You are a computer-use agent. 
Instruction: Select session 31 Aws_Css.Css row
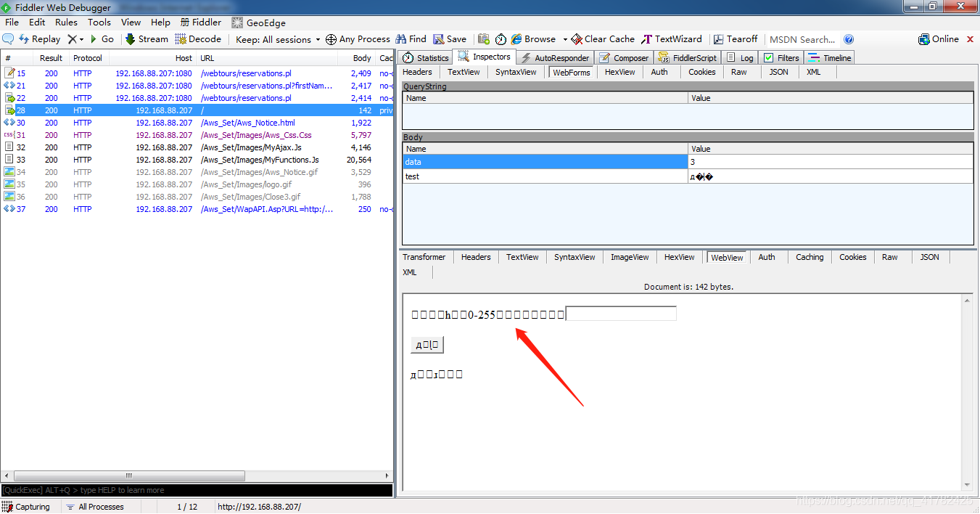[x=197, y=135]
